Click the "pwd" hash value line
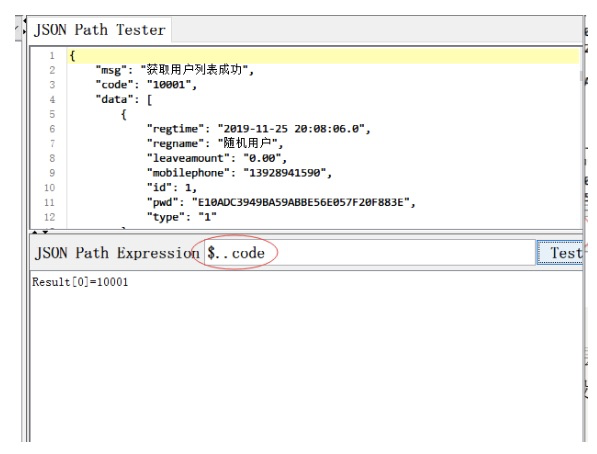The image size is (597, 454). tap(281, 202)
